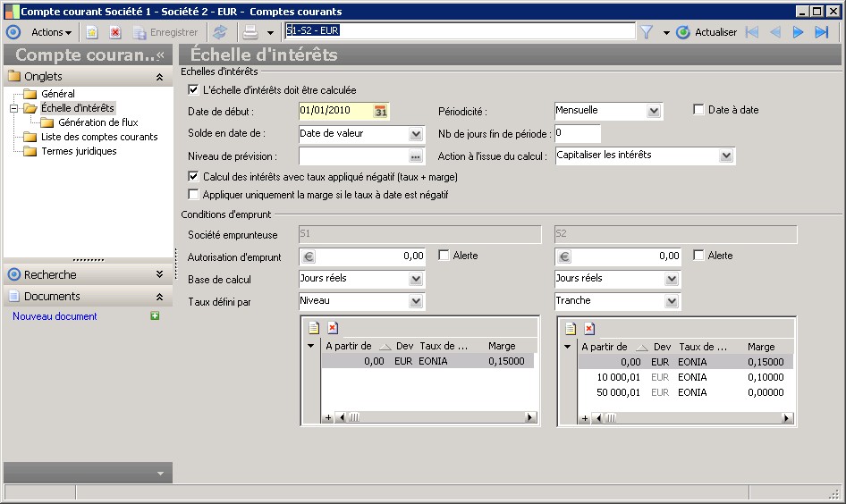Open the "Action à l'issue du calcul" dropdown

point(725,155)
